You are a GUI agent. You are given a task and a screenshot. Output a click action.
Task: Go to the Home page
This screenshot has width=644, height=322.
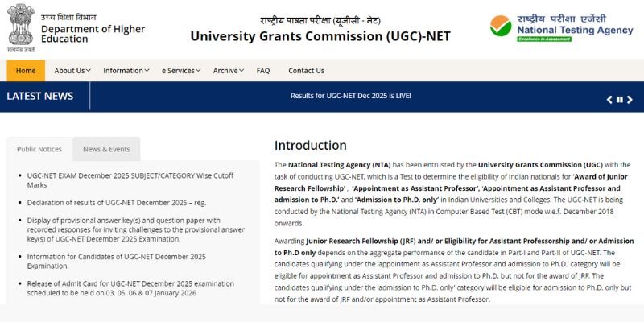26,71
